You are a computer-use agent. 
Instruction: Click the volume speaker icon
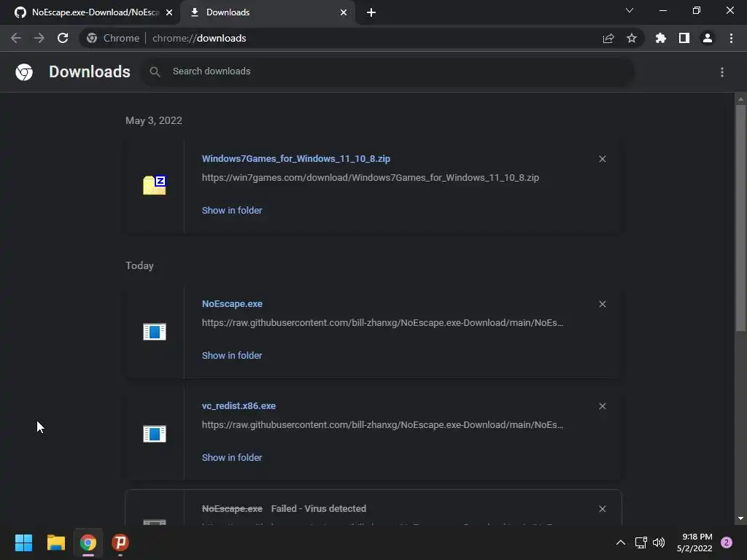coord(659,542)
